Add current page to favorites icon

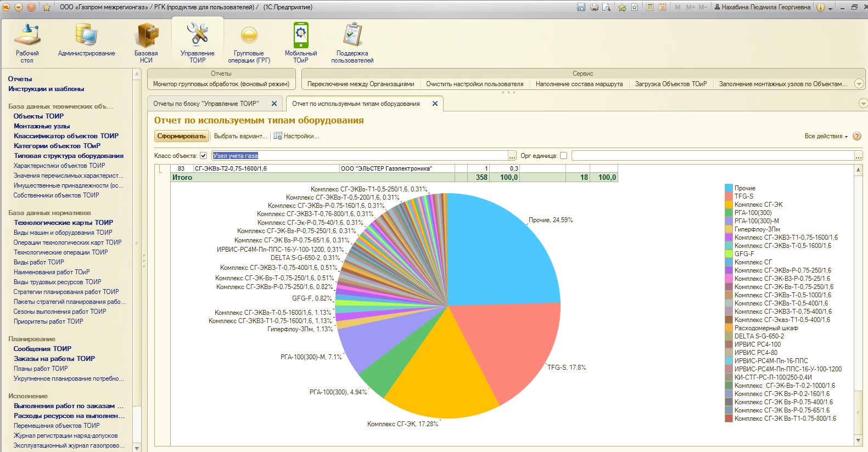622,7
